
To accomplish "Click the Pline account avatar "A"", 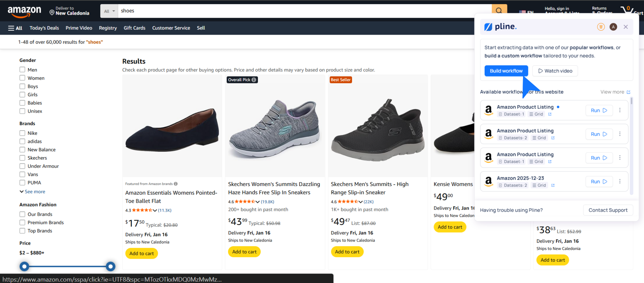I will pos(613,27).
